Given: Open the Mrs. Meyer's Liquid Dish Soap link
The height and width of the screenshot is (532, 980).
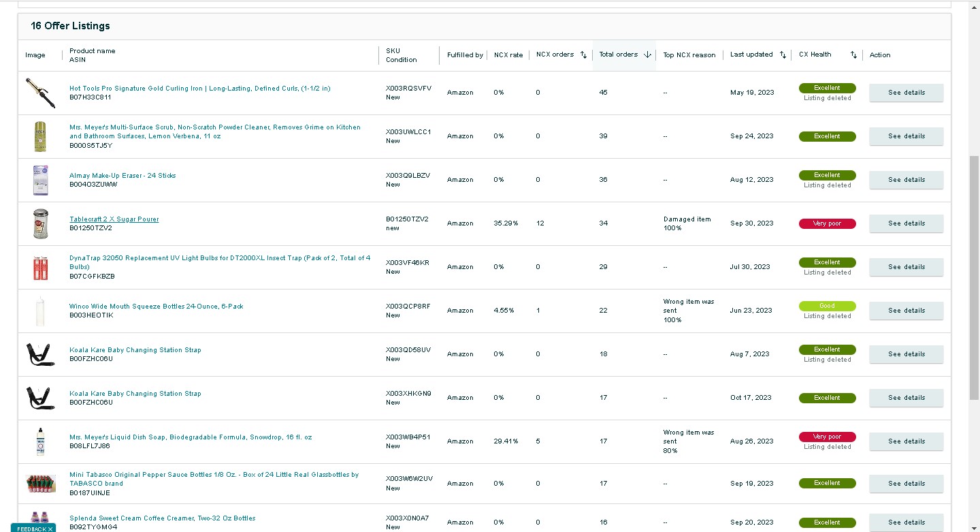Looking at the screenshot, I should tap(191, 437).
